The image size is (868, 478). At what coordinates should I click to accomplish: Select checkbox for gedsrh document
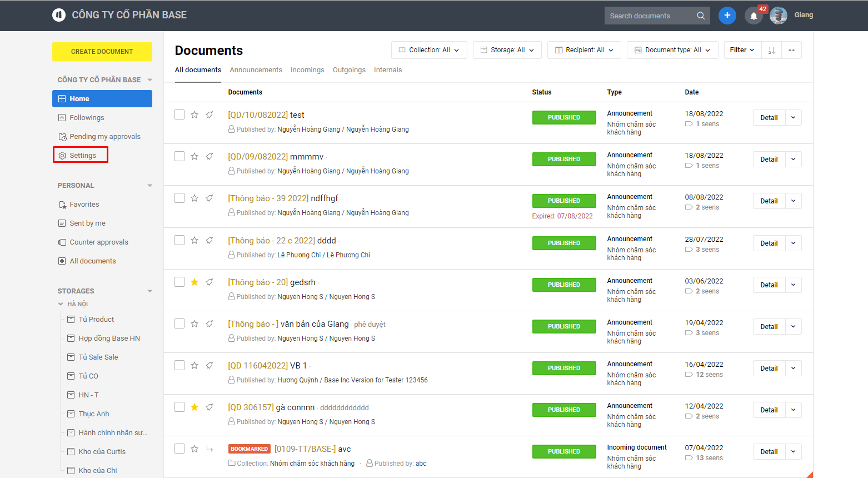tap(179, 282)
